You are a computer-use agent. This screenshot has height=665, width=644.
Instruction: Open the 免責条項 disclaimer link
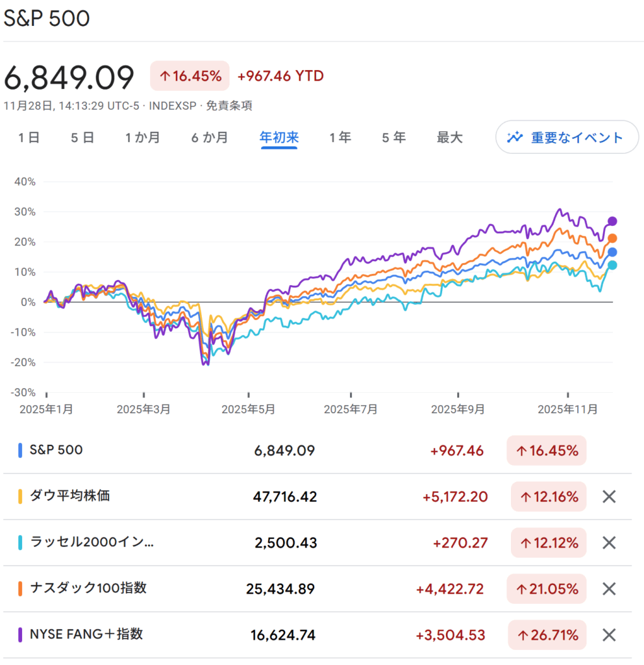pos(229,105)
